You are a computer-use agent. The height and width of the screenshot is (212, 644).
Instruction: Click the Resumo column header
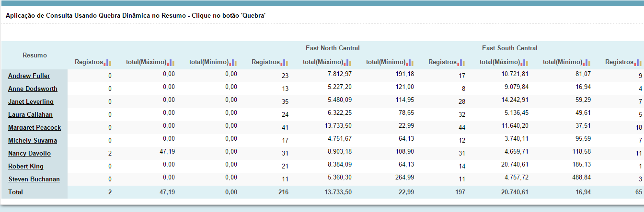[34, 56]
